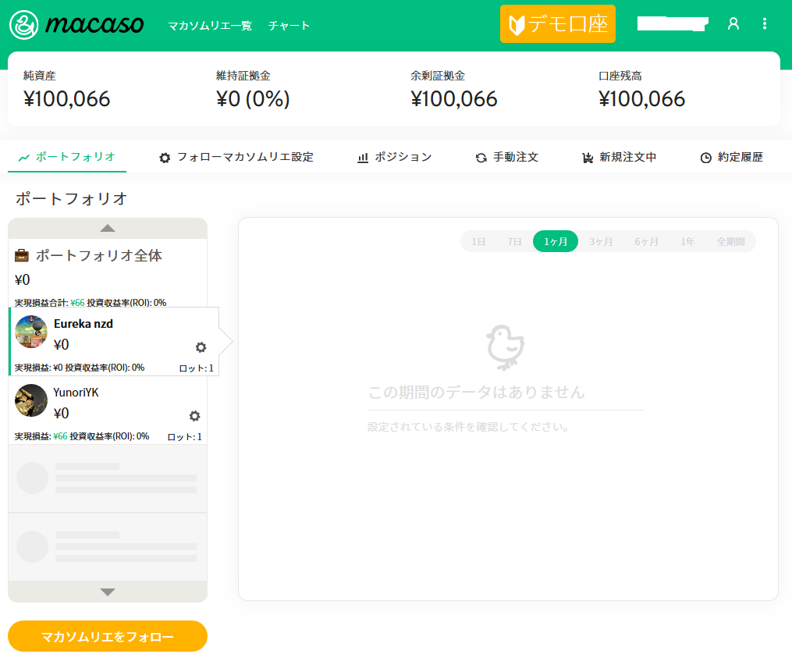Click the マカソムリエをフォロー button
792x672 pixels.
tap(108, 636)
